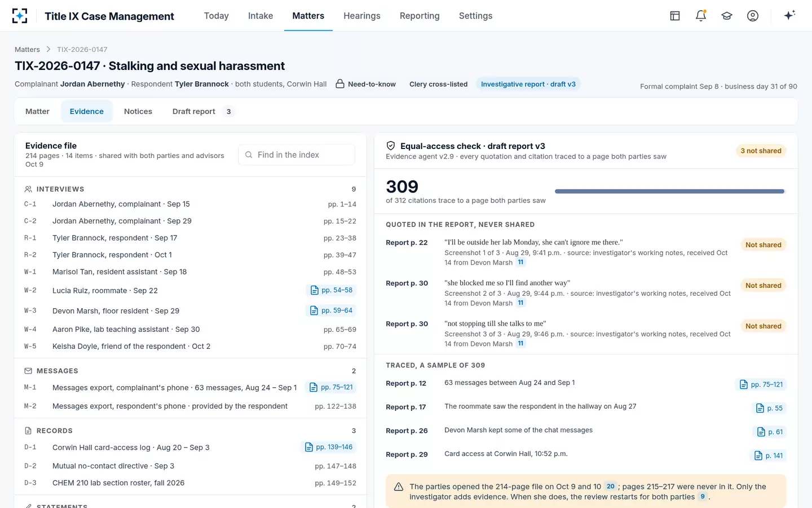812x508 pixels.
Task: Switch to the Notices tab
Action: coord(138,111)
